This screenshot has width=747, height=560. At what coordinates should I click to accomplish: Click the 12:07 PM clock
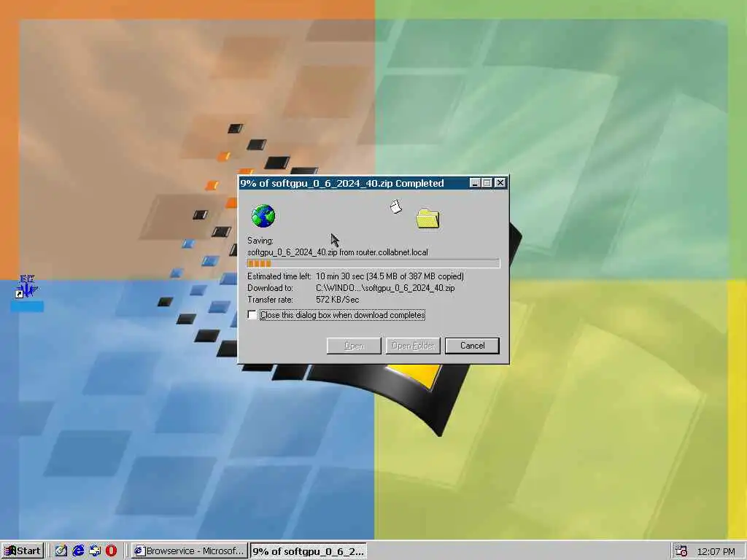coord(716,551)
